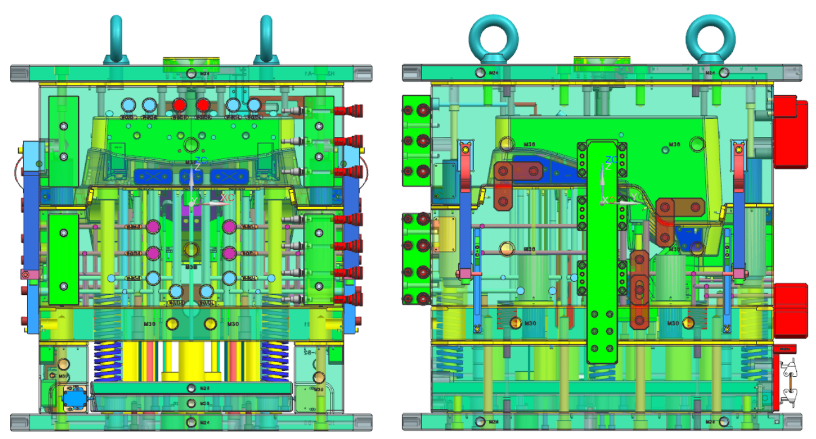The width and height of the screenshot is (816, 439).
Task: Click the bottommost red hose connector in the front view
Action: (348, 299)
